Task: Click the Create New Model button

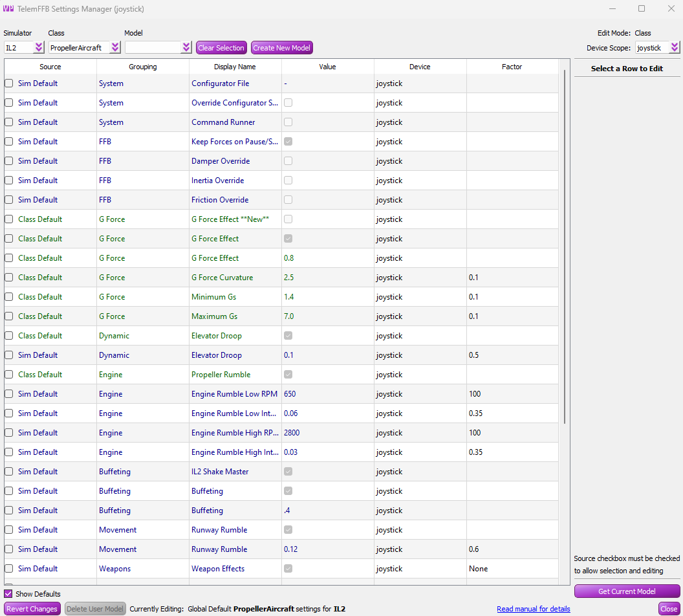Action: coord(281,48)
